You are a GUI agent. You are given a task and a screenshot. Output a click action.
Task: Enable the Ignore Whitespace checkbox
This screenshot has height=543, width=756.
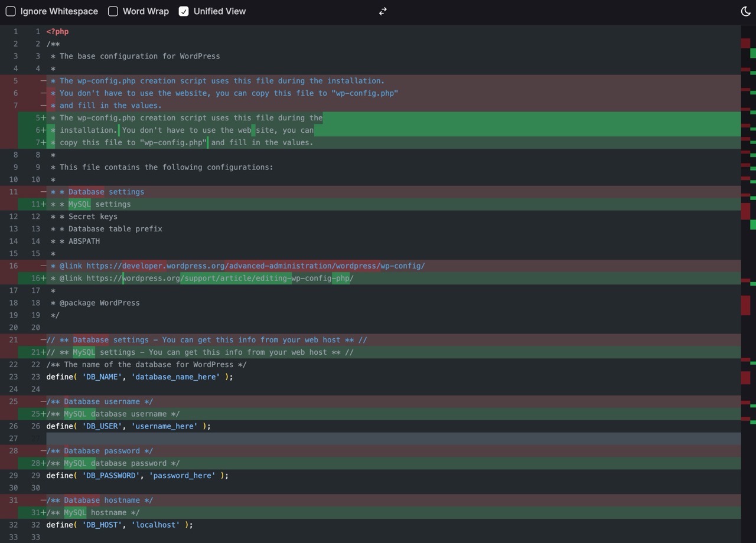point(11,11)
